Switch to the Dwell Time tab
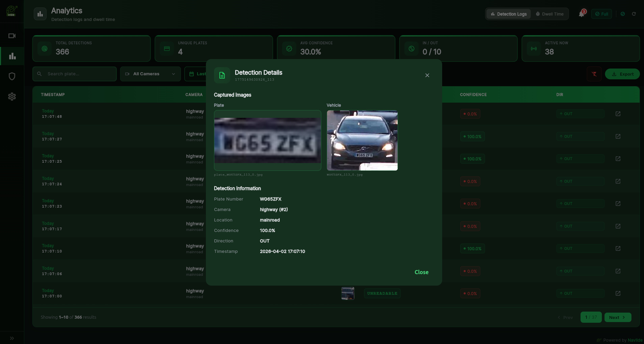Screen dimensions: 644x344 (x=550, y=14)
